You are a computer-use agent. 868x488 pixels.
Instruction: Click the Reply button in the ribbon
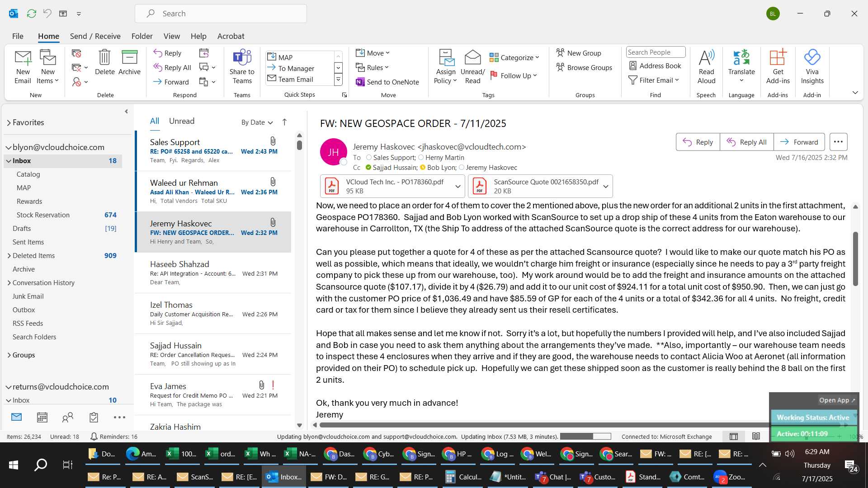tap(167, 53)
